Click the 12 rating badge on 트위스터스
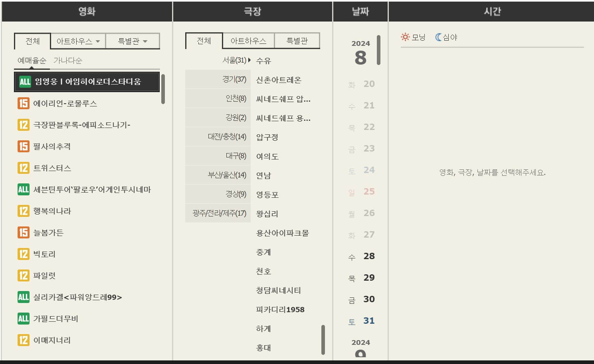This screenshot has height=364, width=594. tap(23, 168)
